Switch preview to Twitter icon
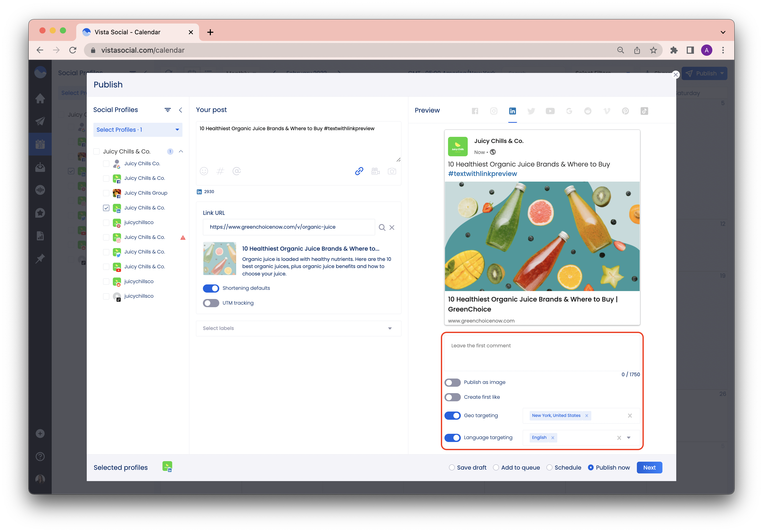Screen dimensions: 763x532 [x=531, y=111]
